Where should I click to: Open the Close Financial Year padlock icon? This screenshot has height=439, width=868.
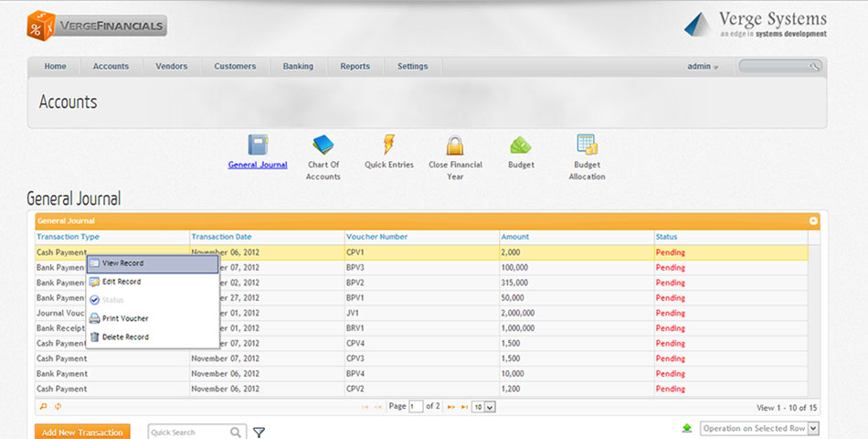455,145
